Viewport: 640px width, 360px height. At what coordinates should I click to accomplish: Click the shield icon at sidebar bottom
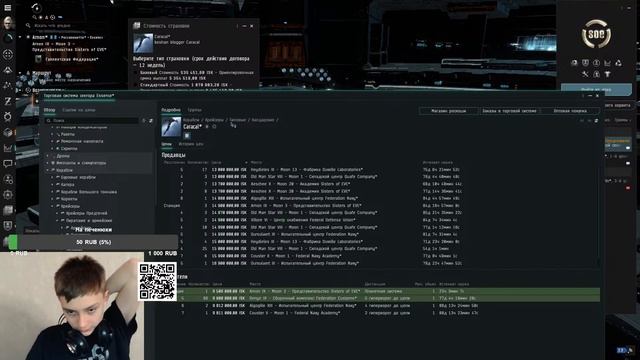coord(7,226)
